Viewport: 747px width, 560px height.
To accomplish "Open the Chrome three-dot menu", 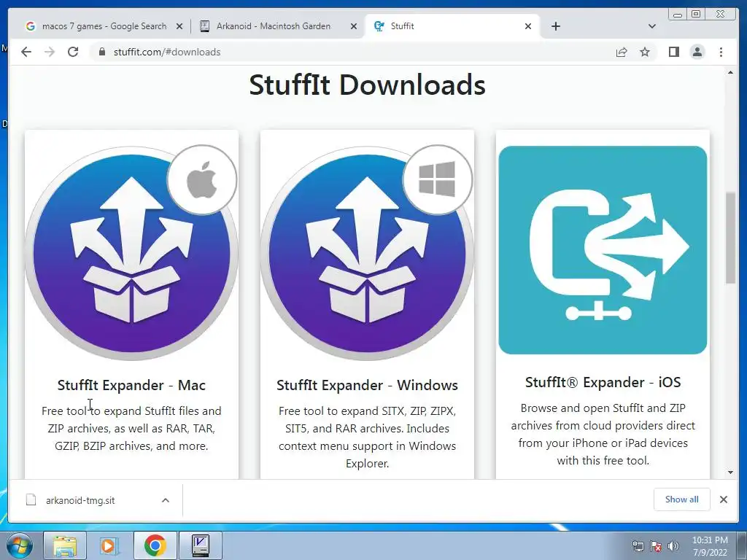I will tap(721, 52).
